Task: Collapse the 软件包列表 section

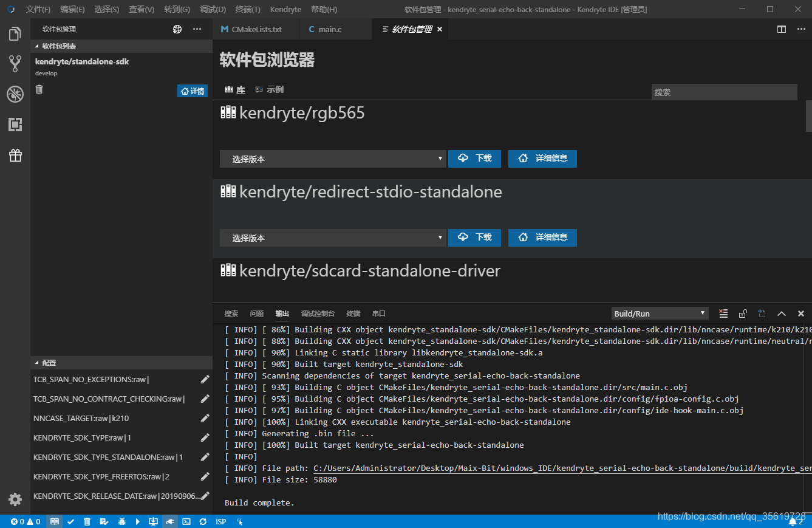Action: 121,46
